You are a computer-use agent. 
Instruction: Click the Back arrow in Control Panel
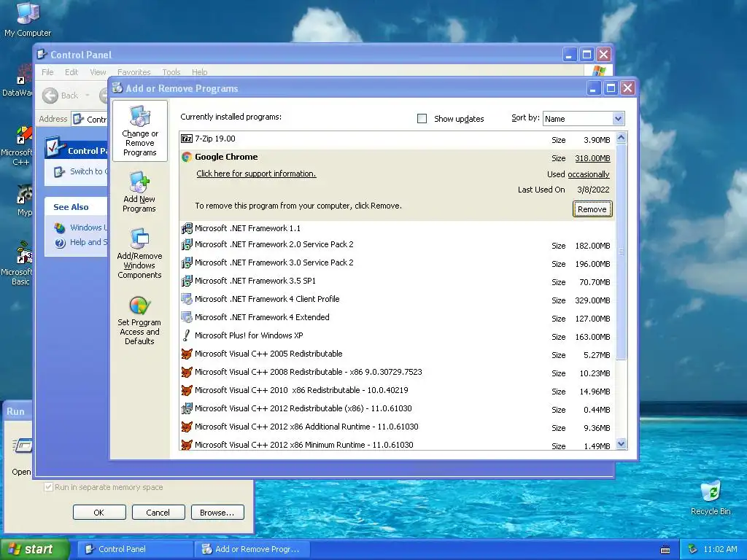50,96
